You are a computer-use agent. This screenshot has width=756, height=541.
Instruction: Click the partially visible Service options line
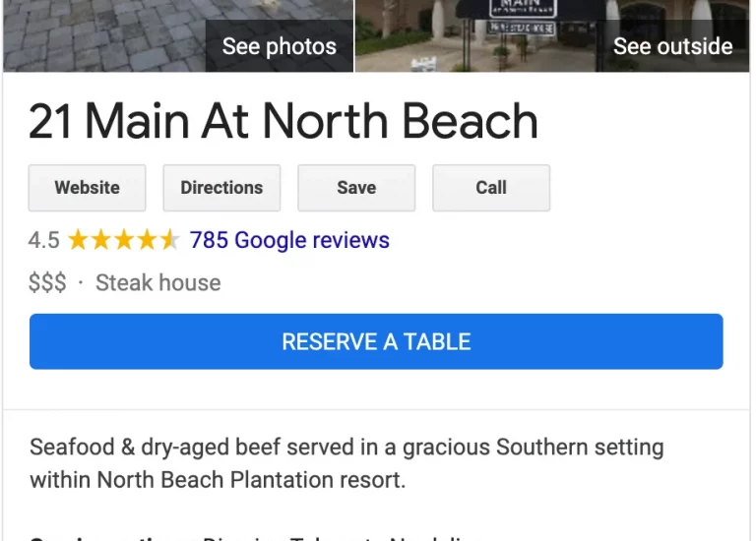pos(246,537)
